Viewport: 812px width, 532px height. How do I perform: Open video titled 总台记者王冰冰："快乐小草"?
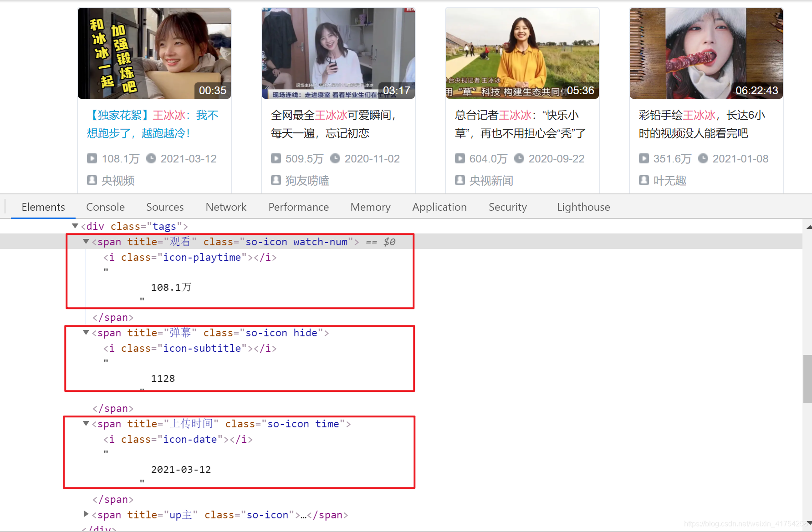click(520, 124)
